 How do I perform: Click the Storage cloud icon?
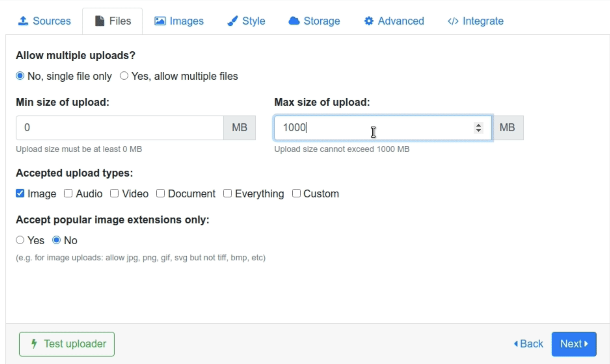point(294,21)
